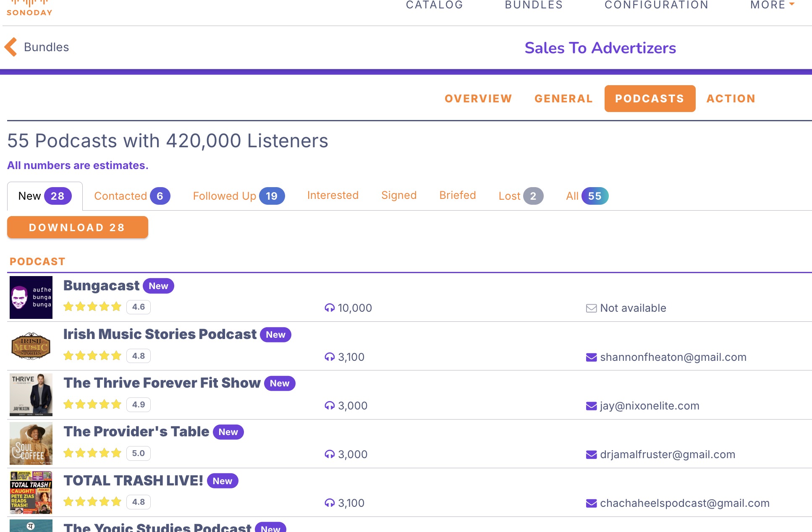Click the Soul Coffee cover thumbnail
This screenshot has width=812, height=532.
(31, 443)
